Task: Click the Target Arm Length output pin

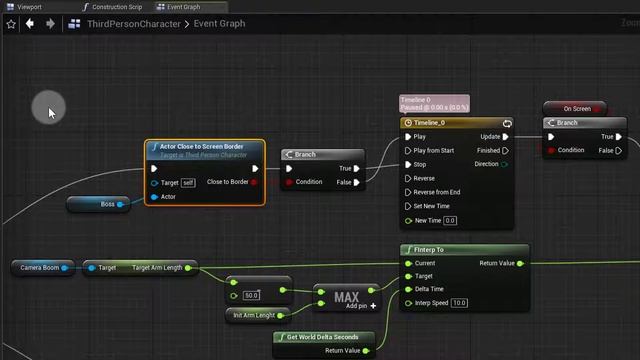Action: tap(188, 268)
